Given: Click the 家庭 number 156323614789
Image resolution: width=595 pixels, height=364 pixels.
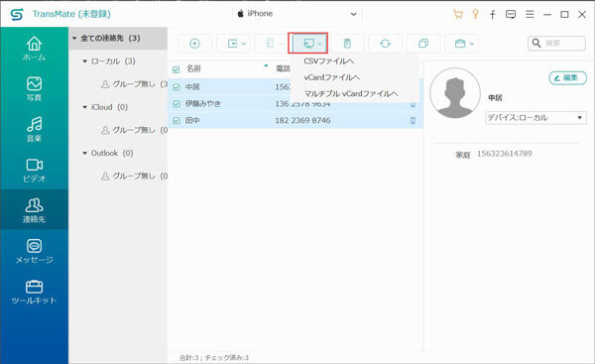Looking at the screenshot, I should point(505,154).
